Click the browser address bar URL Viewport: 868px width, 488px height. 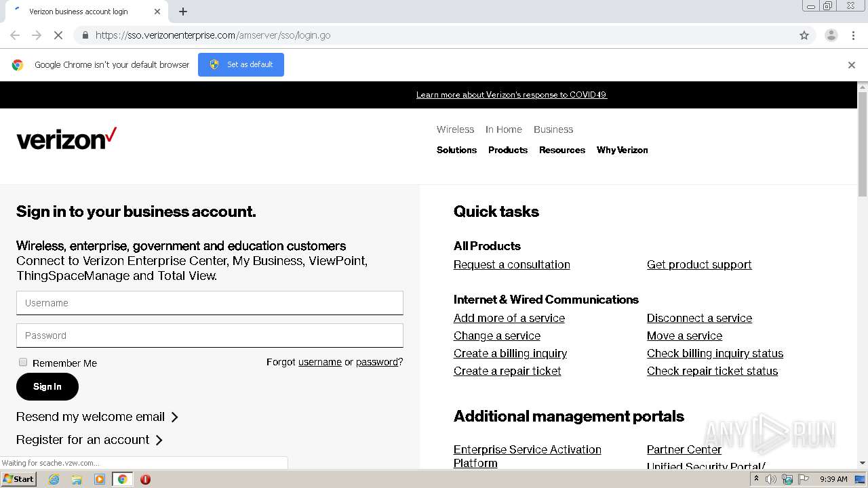coord(213,35)
